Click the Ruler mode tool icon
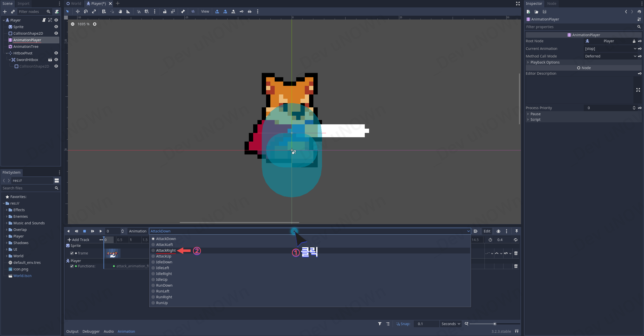This screenshot has height=336, width=644. [x=128, y=11]
